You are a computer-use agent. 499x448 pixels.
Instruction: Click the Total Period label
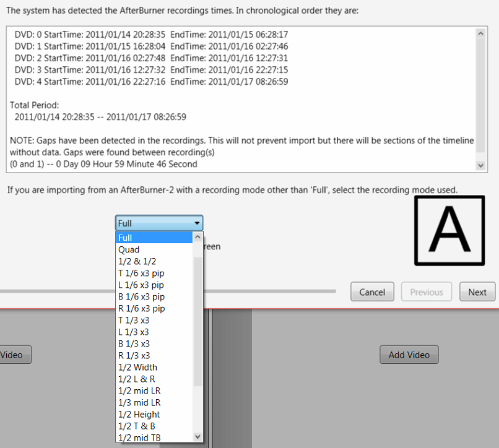coord(35,105)
